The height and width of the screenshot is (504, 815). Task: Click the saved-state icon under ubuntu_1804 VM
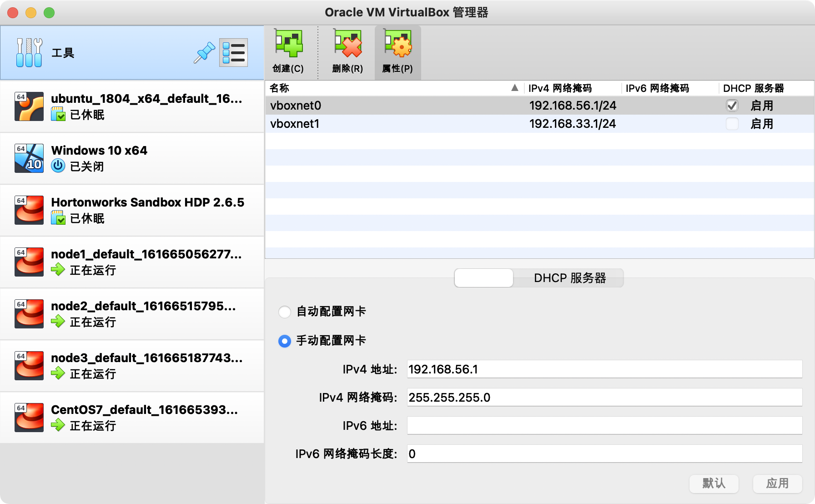click(58, 114)
